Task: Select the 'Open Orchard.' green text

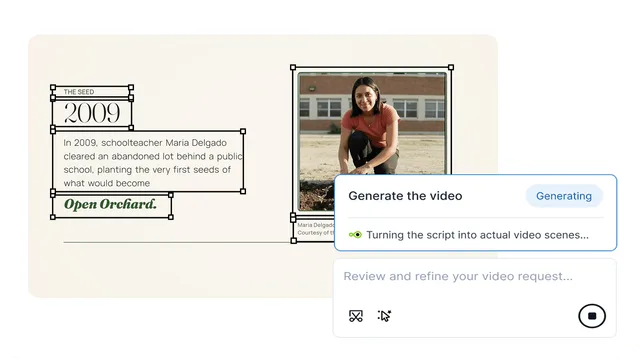Action: tap(111, 204)
